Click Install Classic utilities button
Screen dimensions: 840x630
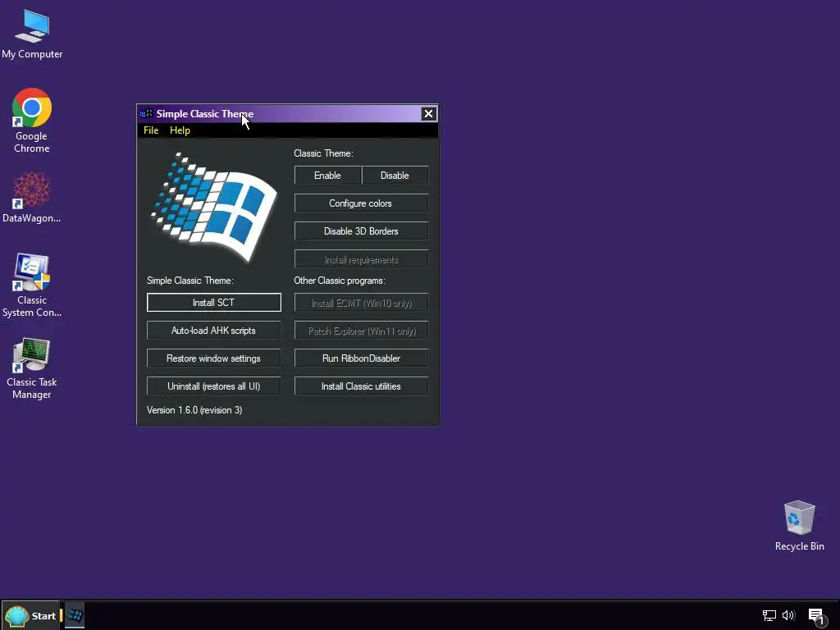tap(361, 386)
